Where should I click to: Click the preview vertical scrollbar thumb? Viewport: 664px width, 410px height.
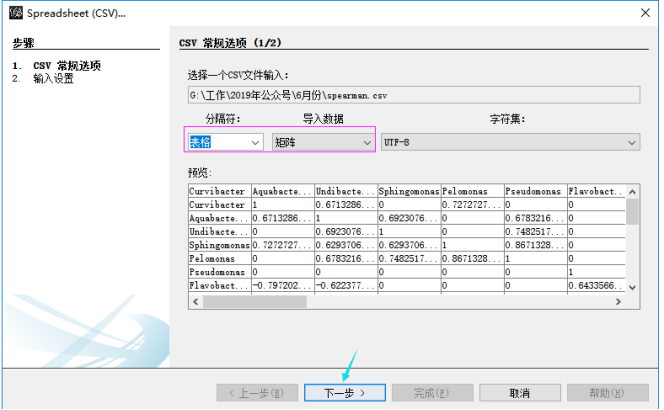[632, 211]
